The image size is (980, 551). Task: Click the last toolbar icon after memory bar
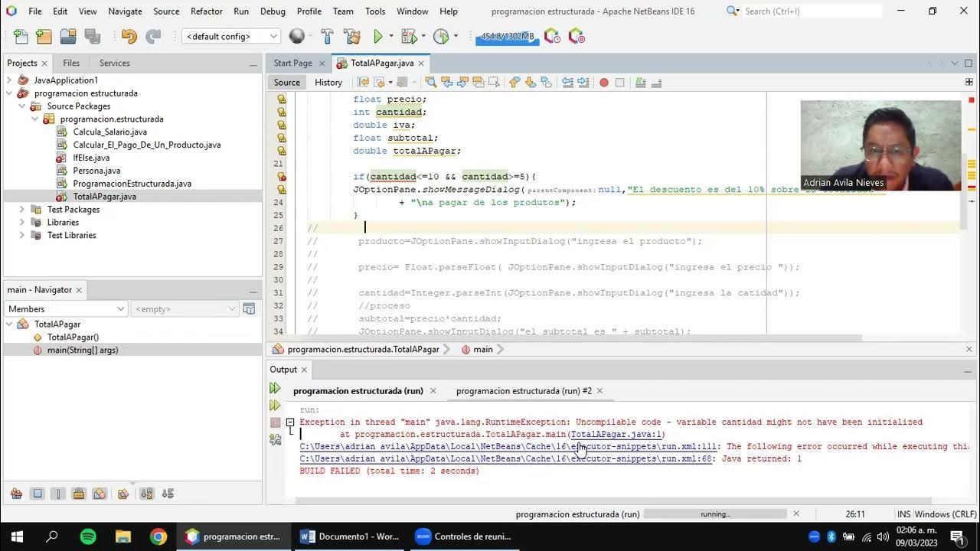tap(577, 36)
